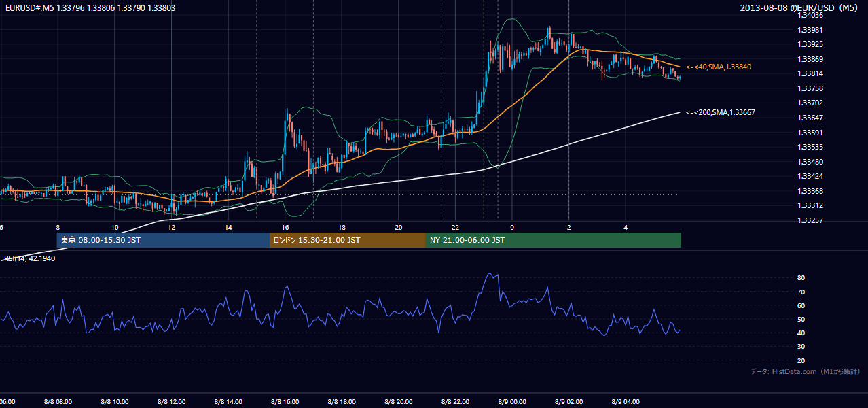Click the 8/8 20:00 time axis label

click(x=399, y=401)
